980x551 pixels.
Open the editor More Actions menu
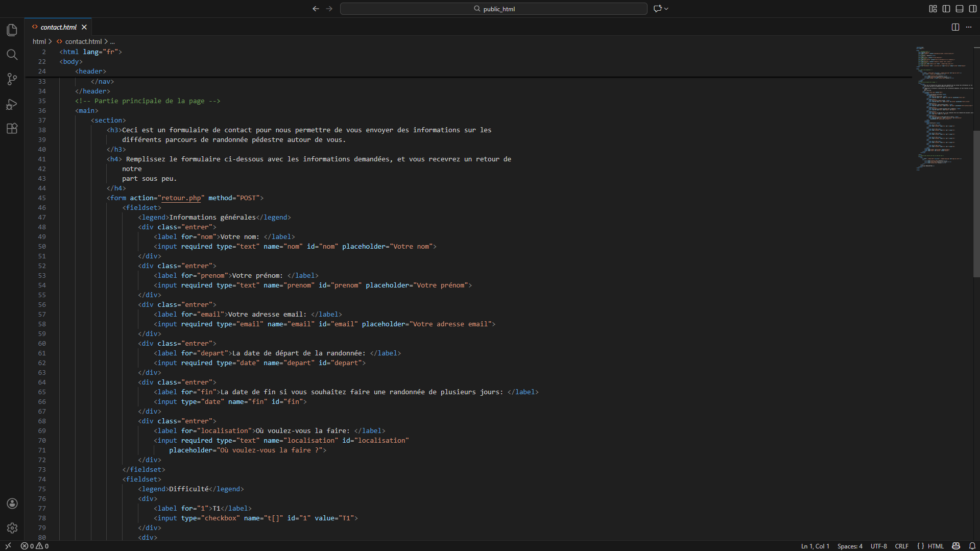coord(969,27)
